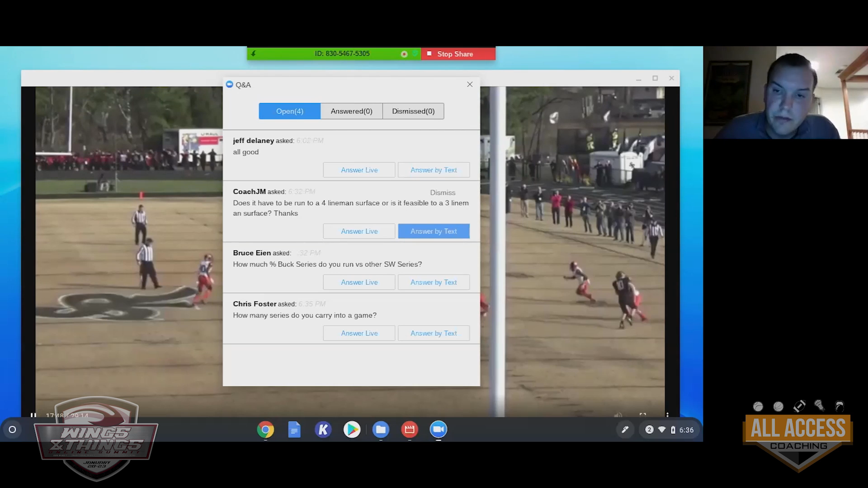Open the red video editor app icon
Screen dimensions: 868x488
[410, 430]
